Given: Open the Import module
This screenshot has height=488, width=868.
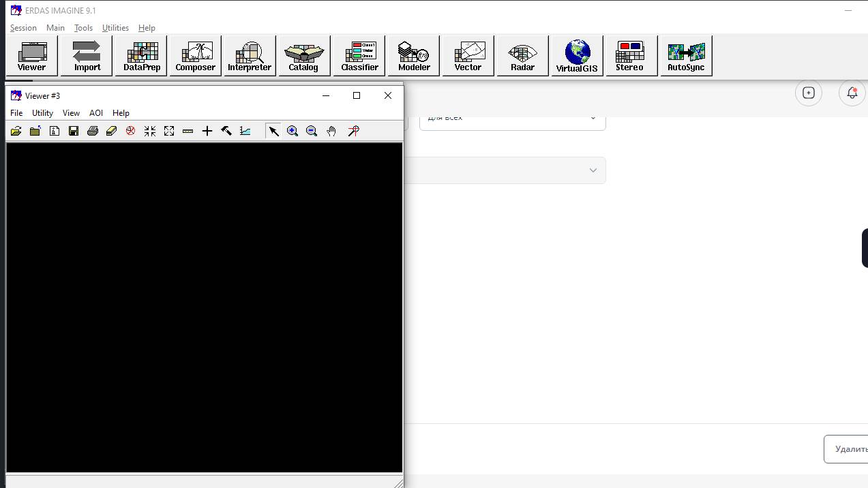Looking at the screenshot, I should [x=87, y=55].
